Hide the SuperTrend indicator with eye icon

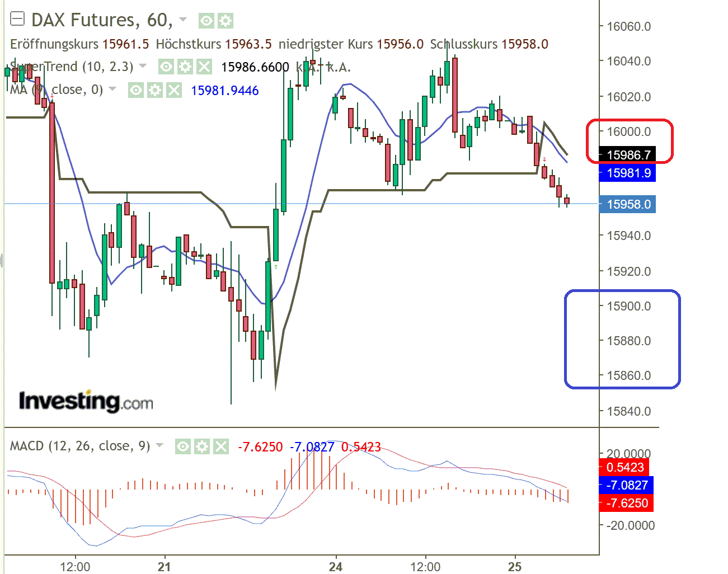click(x=166, y=67)
